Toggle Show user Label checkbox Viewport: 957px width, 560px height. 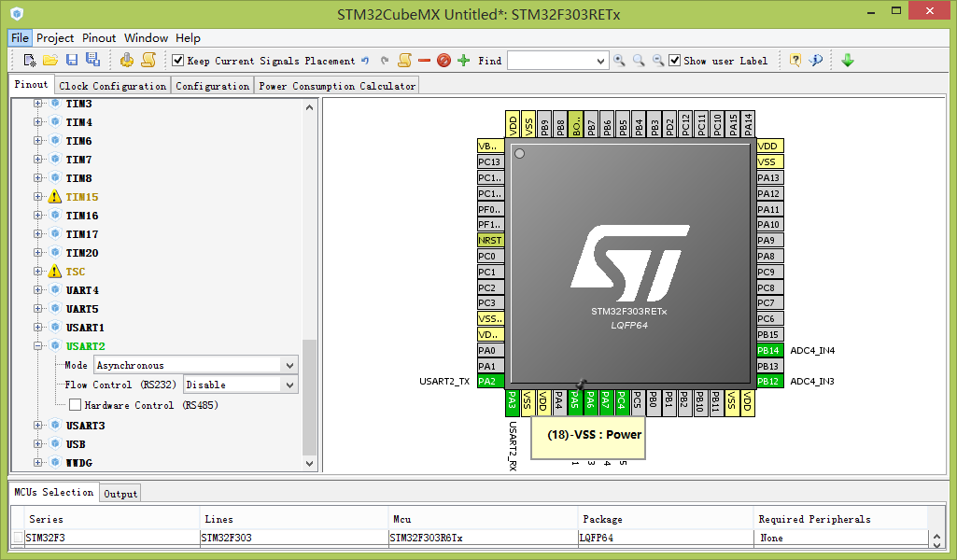[674, 60]
